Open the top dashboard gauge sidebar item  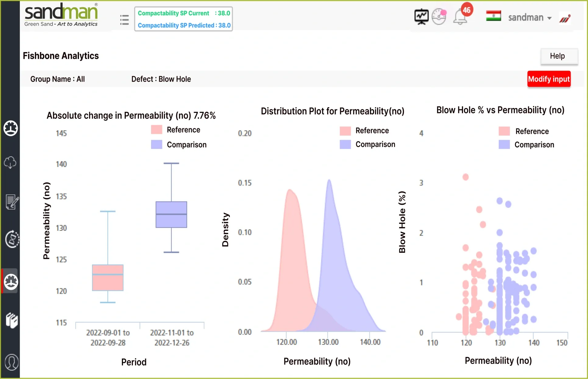point(11,128)
